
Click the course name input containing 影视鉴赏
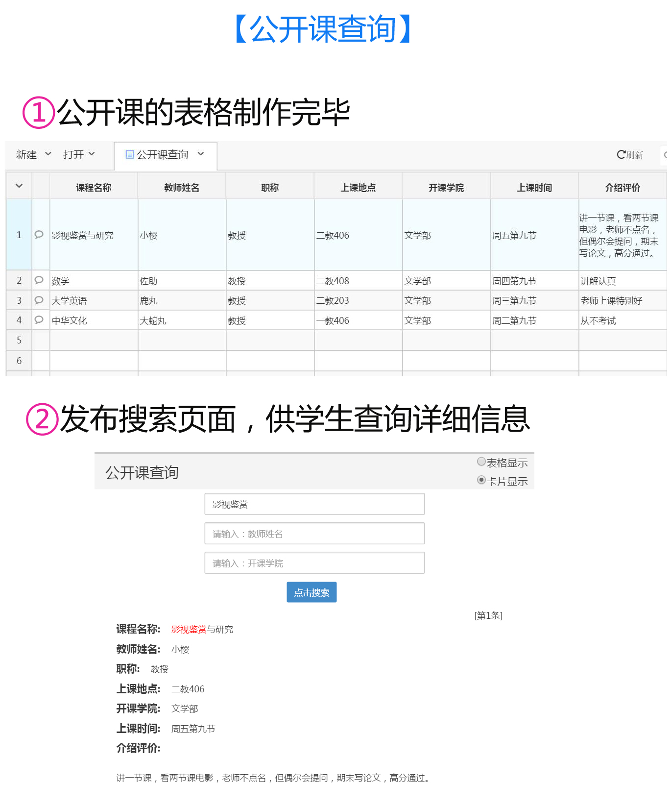tap(314, 504)
